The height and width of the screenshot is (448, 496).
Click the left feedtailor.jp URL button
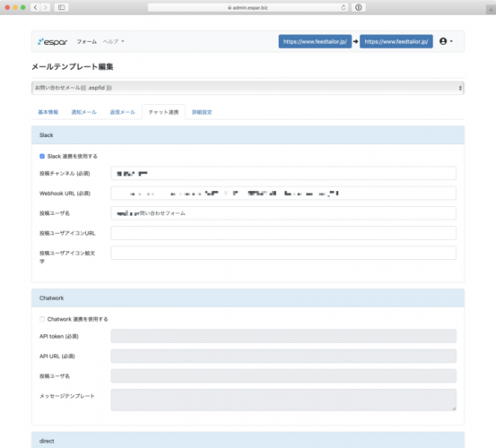coord(315,41)
